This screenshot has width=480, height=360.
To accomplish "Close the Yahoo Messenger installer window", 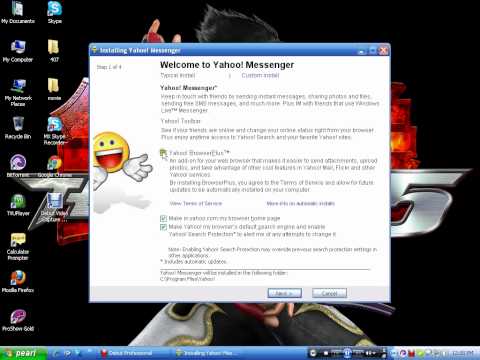I will click(x=383, y=51).
